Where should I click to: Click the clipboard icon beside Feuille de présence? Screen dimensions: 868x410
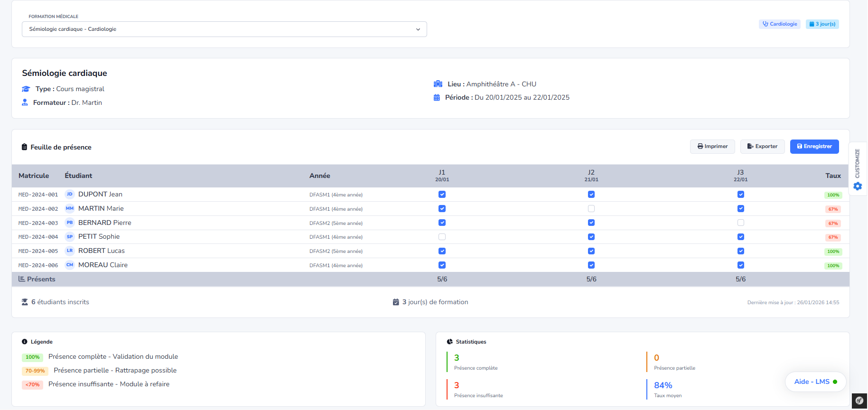pos(24,147)
